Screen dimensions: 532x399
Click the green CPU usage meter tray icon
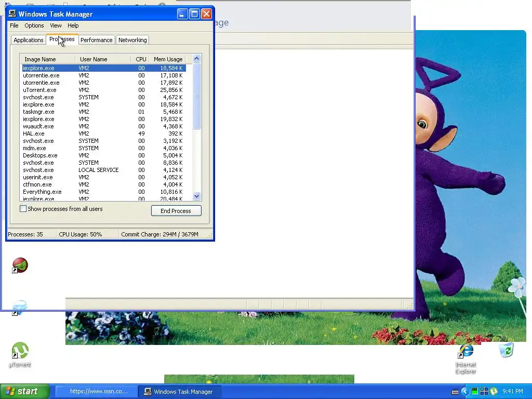475,392
